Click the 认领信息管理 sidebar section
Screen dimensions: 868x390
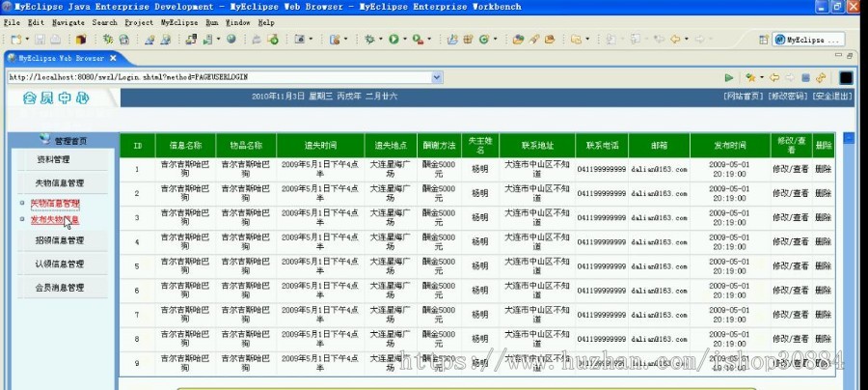tap(60, 265)
